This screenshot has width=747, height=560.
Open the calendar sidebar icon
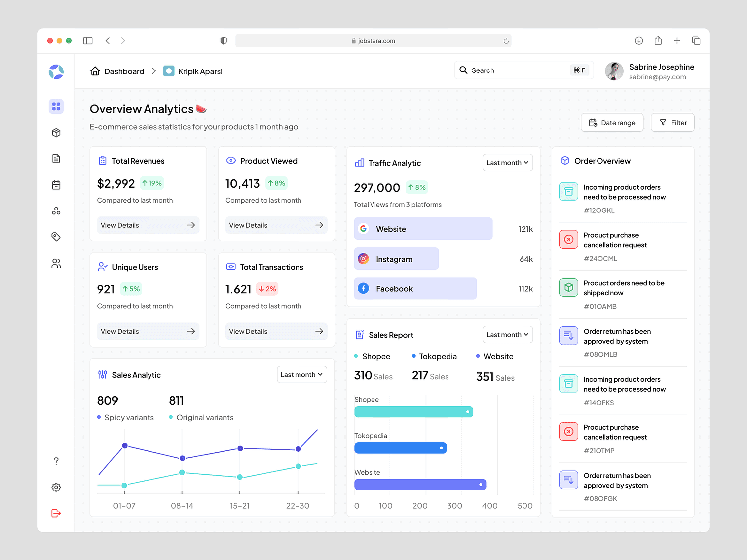[x=56, y=185]
